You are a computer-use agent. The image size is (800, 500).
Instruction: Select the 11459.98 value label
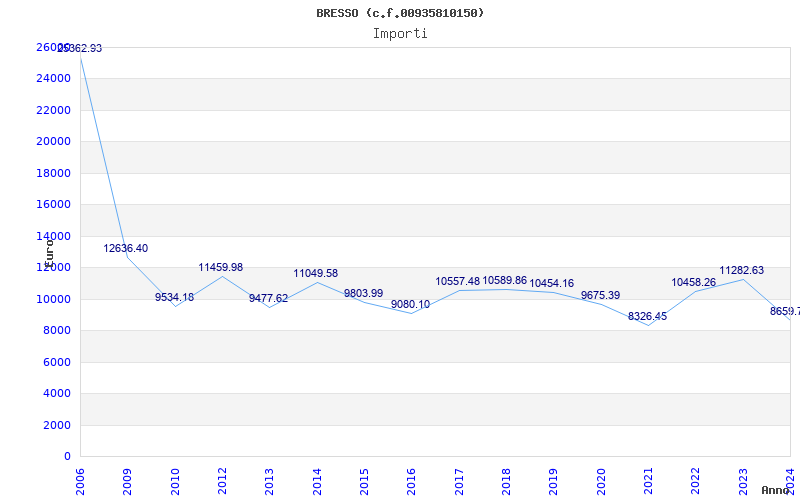point(220,267)
